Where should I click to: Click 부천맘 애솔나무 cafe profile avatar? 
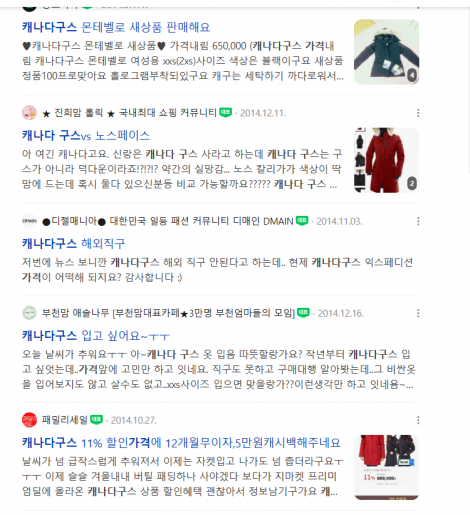pyautogui.click(x=29, y=313)
